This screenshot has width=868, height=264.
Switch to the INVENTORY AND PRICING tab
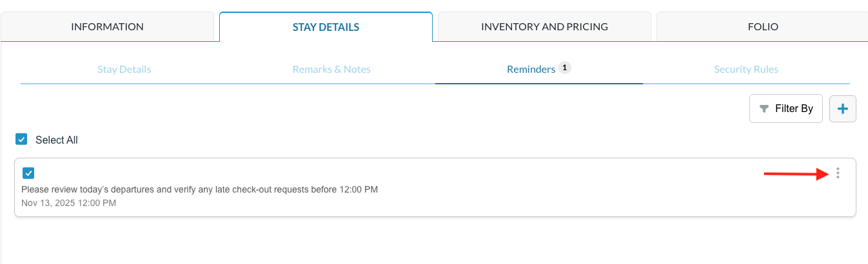(x=544, y=27)
